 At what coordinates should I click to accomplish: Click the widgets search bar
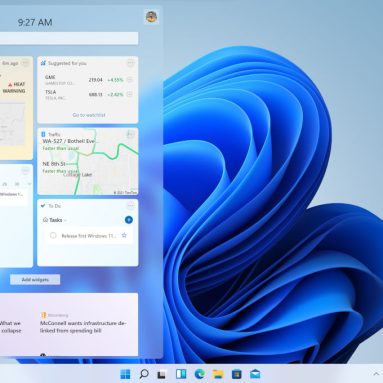69,38
